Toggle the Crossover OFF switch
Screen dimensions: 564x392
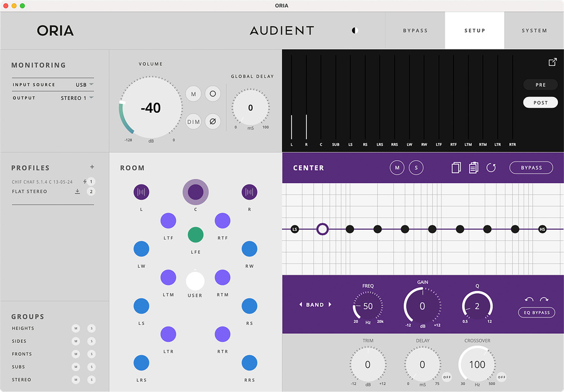(501, 377)
